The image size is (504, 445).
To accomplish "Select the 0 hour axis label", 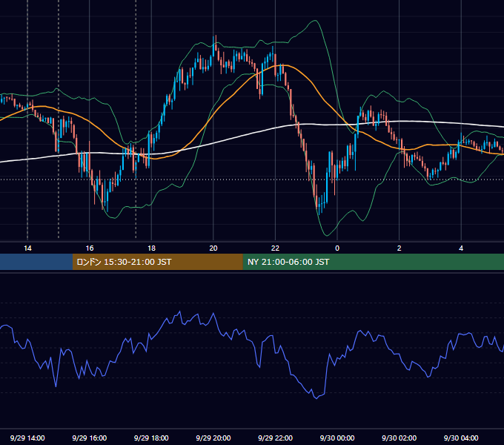I will (x=337, y=248).
